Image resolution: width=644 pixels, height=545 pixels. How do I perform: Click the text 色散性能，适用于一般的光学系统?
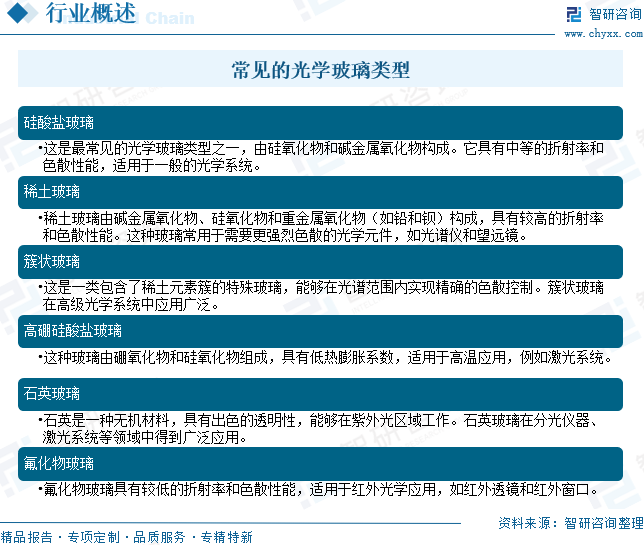[x=148, y=166]
